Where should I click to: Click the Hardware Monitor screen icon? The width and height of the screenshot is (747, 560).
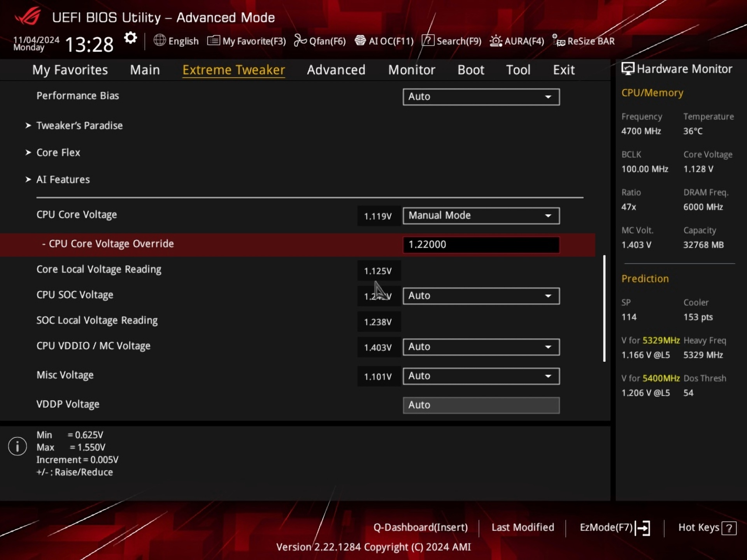pos(628,69)
